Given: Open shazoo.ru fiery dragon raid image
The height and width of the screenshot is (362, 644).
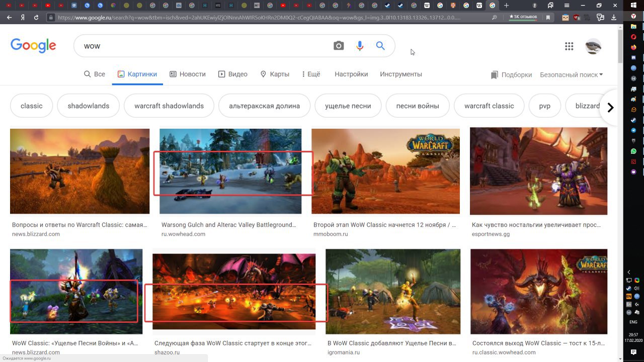Looking at the screenshot, I should point(234,292).
